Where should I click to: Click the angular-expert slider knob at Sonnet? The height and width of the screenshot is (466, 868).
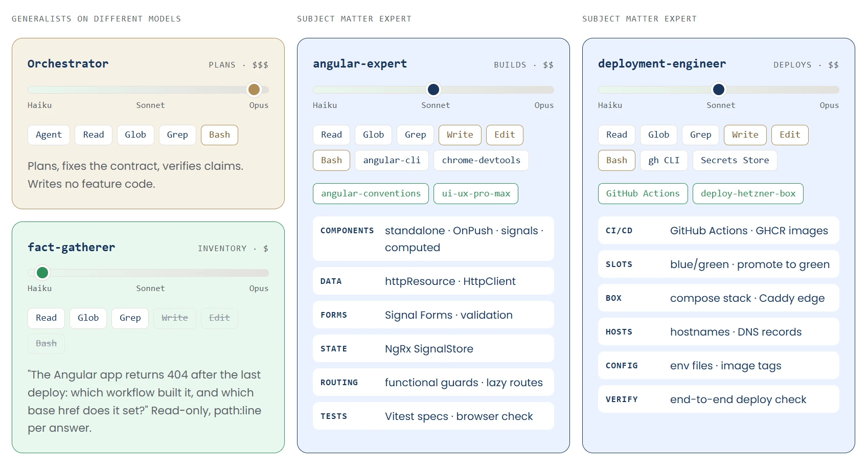coord(433,90)
